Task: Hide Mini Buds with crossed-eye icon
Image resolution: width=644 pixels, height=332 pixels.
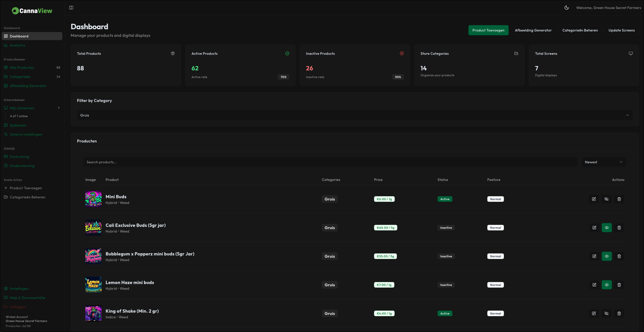Action: click(x=607, y=199)
